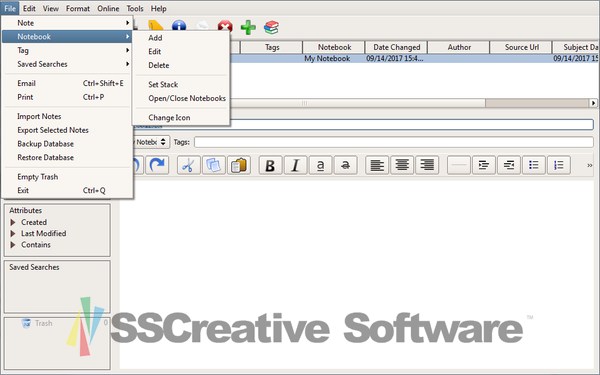Insert a bulleted list

(x=534, y=165)
